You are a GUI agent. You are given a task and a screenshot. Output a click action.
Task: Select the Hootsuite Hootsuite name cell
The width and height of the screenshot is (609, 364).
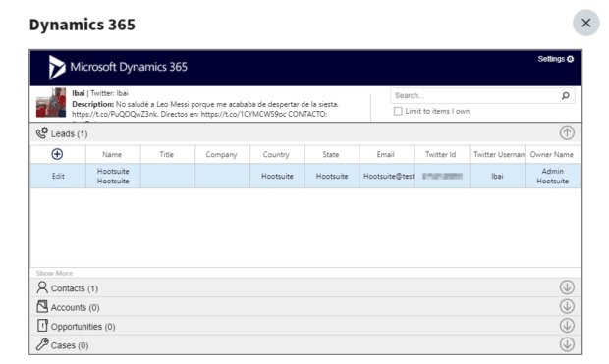(113, 177)
